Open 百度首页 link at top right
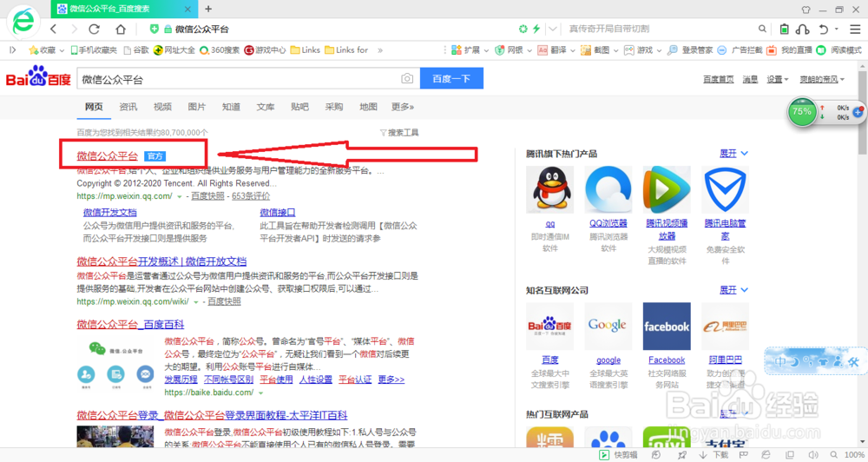 (x=718, y=79)
